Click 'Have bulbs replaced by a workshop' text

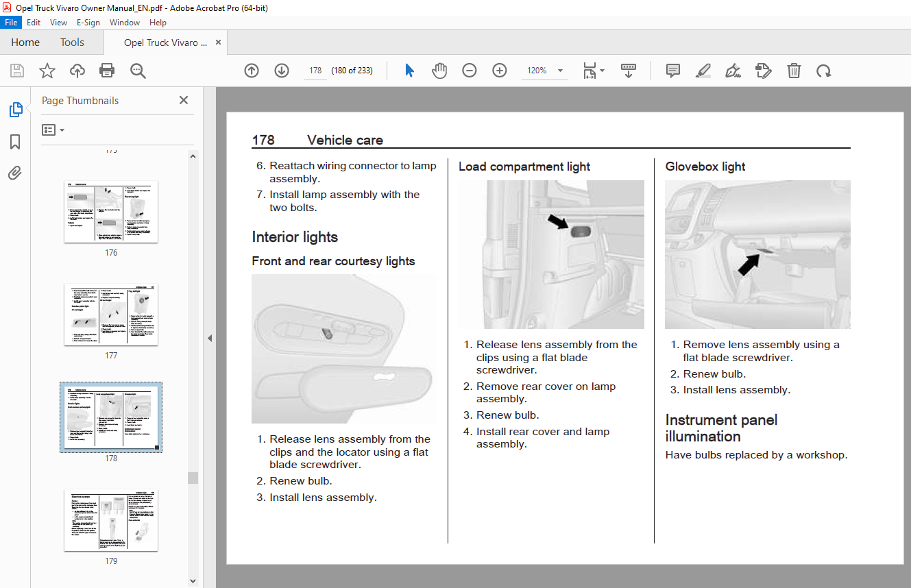tap(756, 455)
